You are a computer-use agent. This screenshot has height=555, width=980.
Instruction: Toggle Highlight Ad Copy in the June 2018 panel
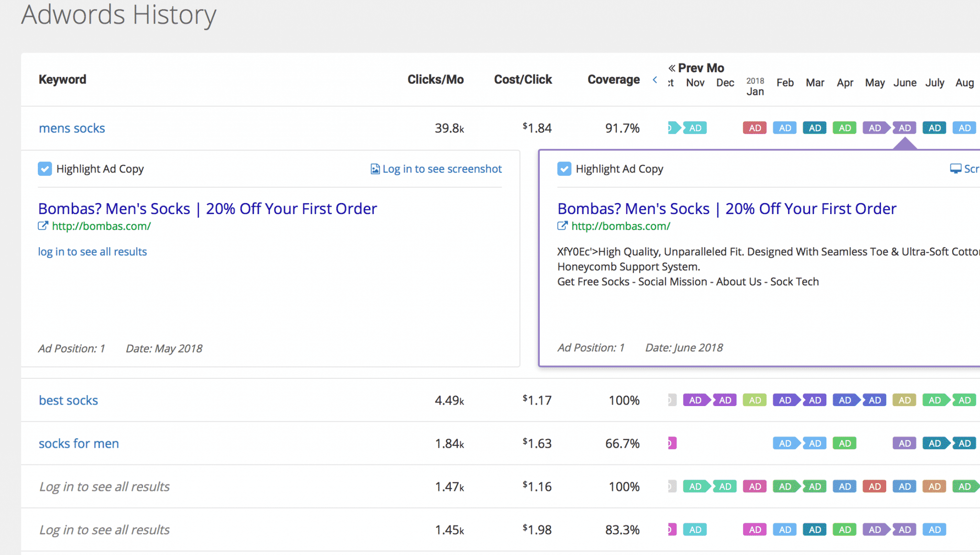pyautogui.click(x=565, y=169)
